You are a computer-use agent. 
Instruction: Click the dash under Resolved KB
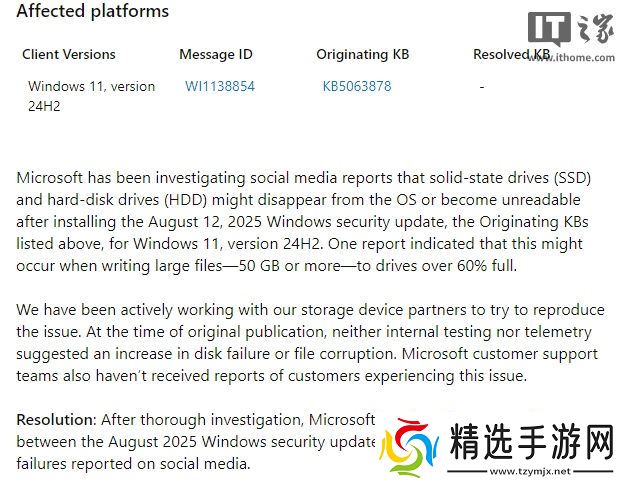click(x=481, y=86)
